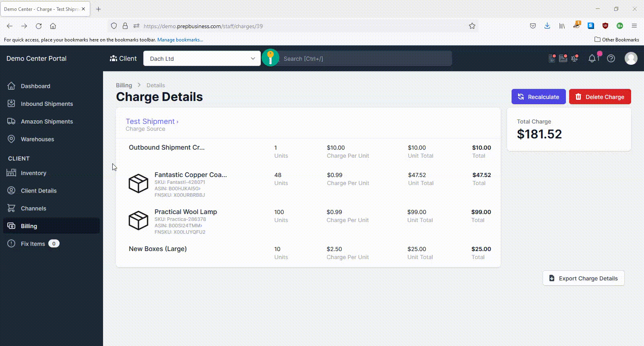644x346 pixels.
Task: Expand the Dach Ltd client dropdown
Action: point(202,58)
